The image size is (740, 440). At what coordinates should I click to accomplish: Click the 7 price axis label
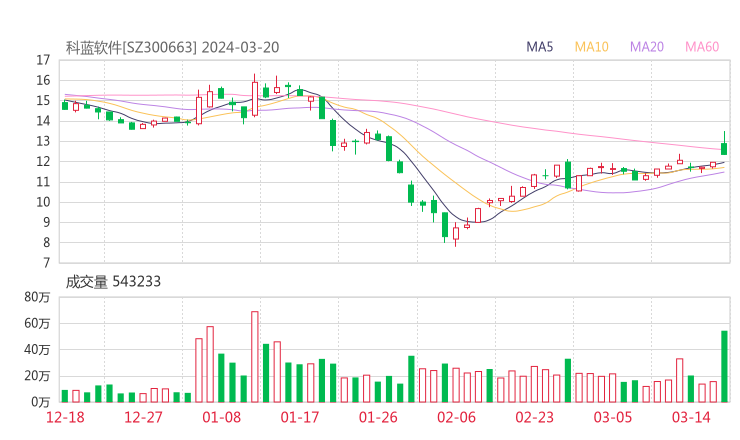46,263
